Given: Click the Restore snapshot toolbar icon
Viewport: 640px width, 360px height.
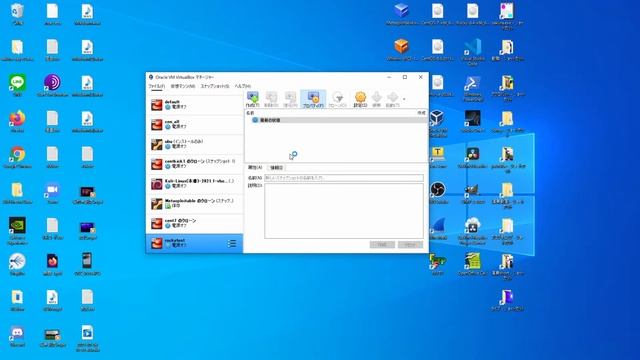Looking at the screenshot, I should [x=290, y=99].
